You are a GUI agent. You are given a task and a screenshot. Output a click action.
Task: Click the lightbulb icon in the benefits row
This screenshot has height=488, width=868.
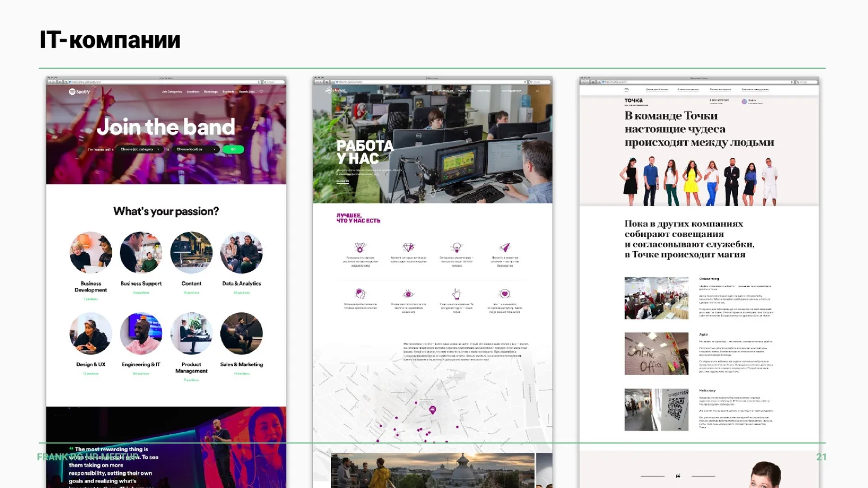point(457,247)
